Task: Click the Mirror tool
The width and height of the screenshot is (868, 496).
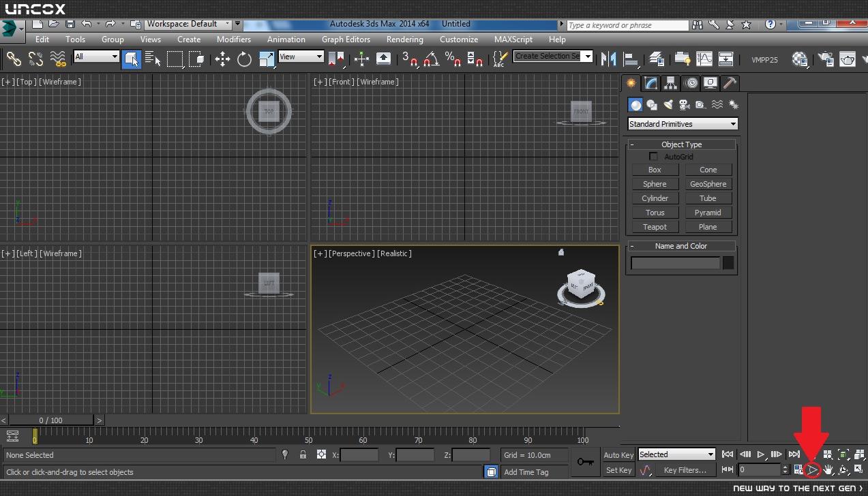Action: pyautogui.click(x=608, y=59)
